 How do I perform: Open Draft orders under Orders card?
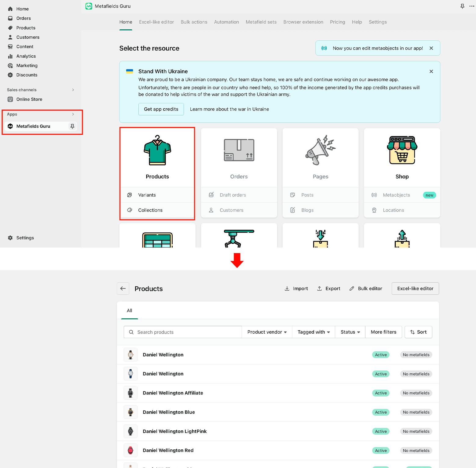tap(239, 195)
